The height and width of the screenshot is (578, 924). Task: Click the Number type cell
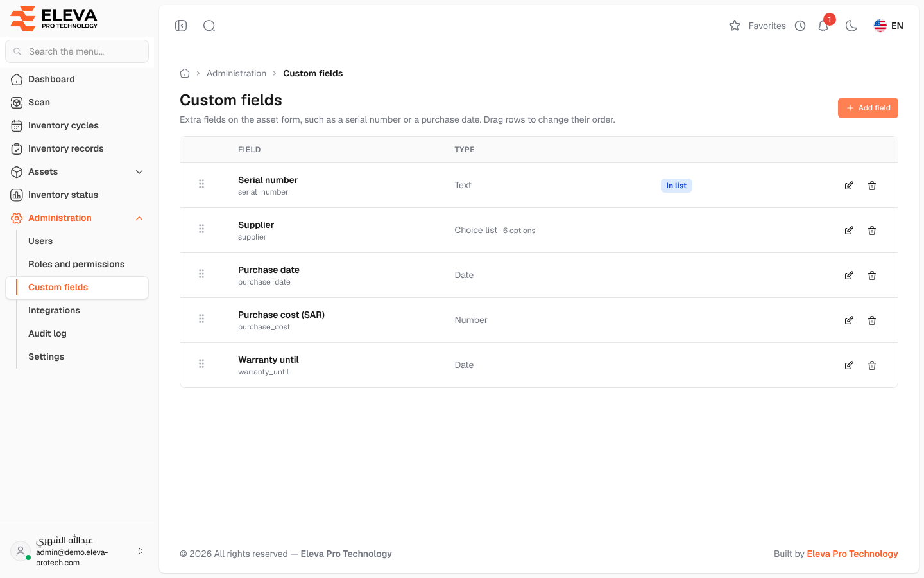tap(471, 320)
